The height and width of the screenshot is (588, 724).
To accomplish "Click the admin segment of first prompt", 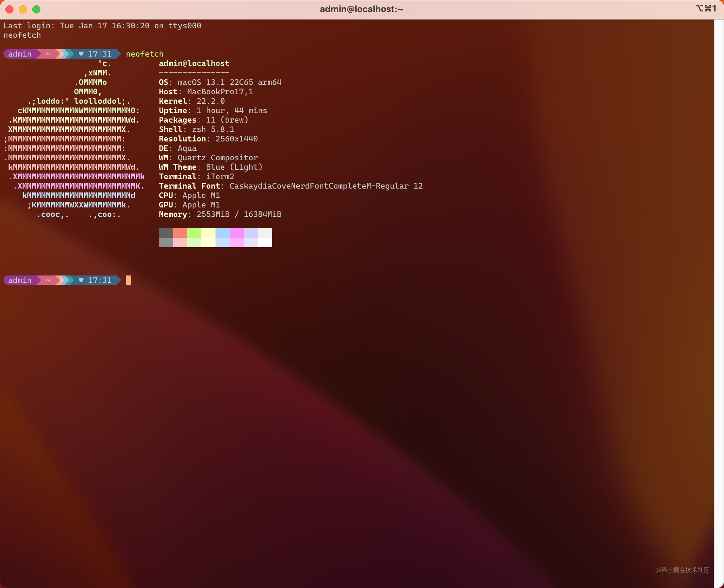I will pos(20,54).
